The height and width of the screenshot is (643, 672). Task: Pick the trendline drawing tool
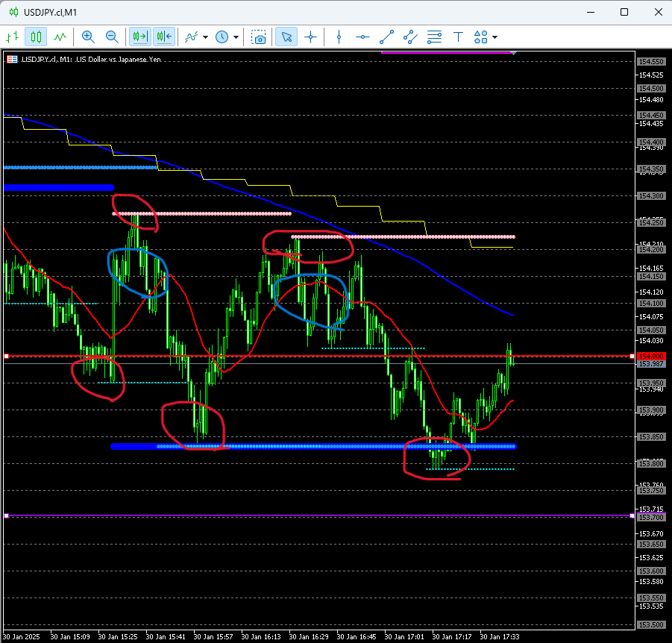coord(386,37)
